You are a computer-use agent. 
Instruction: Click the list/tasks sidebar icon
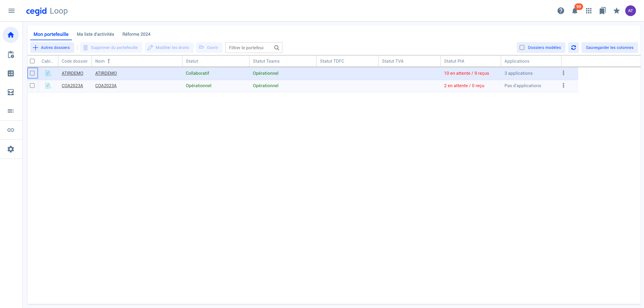[11, 111]
